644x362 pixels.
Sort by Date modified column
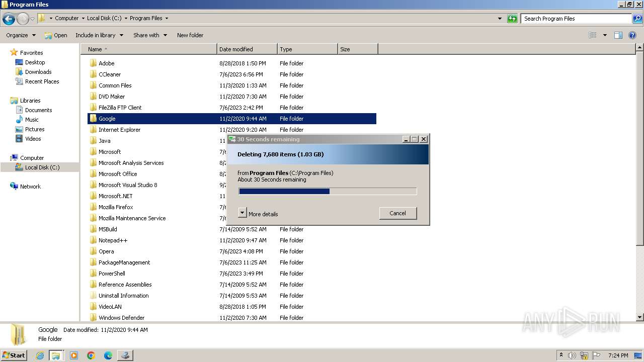coord(247,49)
